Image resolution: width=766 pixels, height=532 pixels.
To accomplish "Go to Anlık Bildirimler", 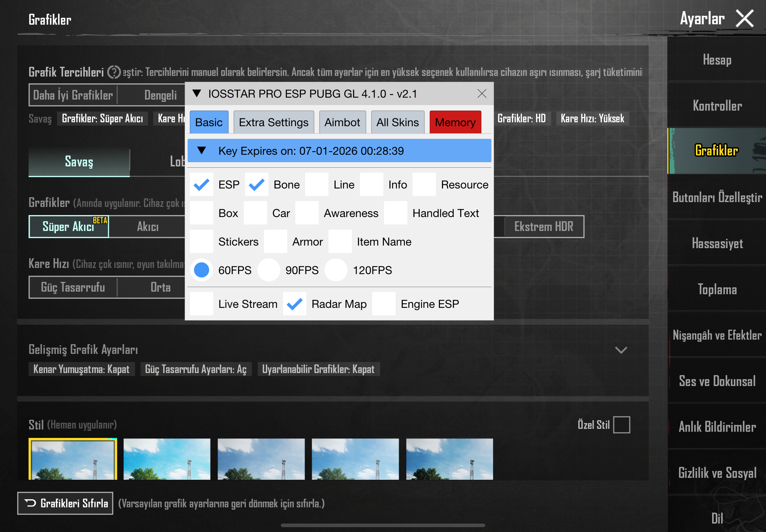I will (717, 427).
